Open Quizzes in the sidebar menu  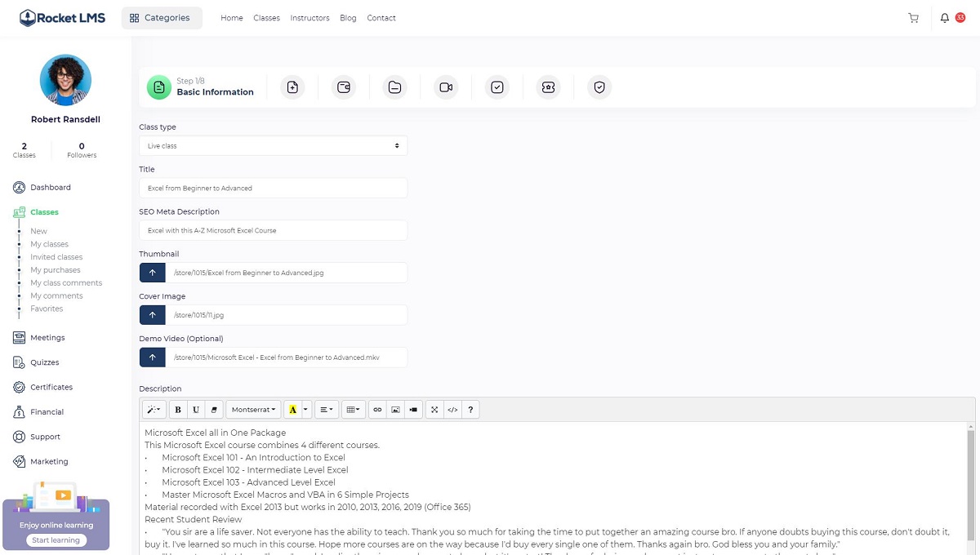[x=45, y=362]
